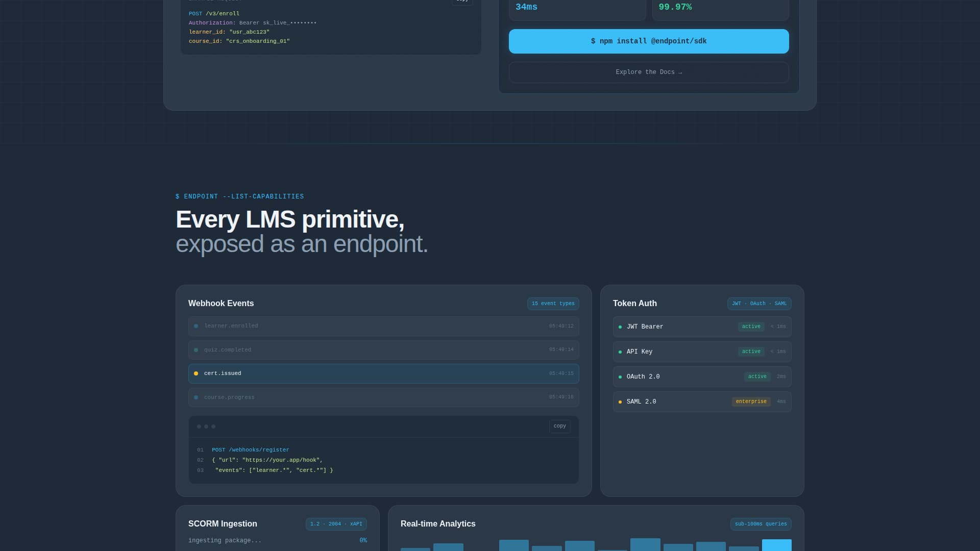The height and width of the screenshot is (551, 980).
Task: Select the quiz.completed webhook event row
Action: coord(383,350)
